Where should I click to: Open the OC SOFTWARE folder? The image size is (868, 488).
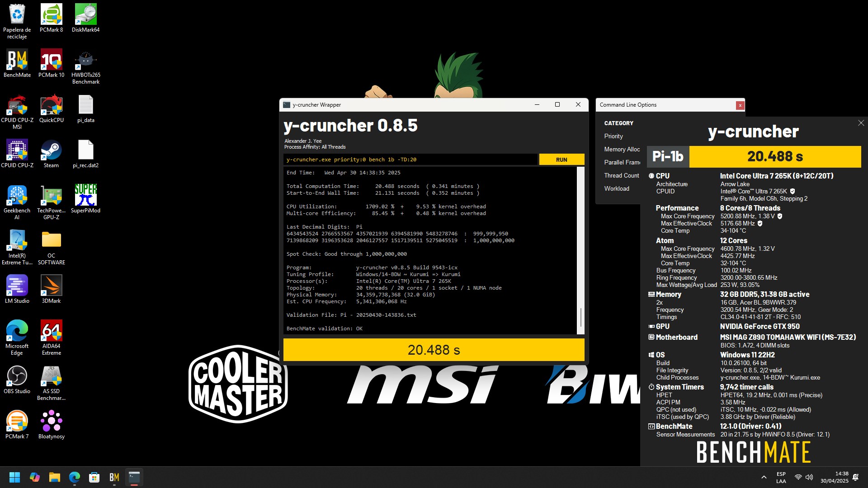tap(51, 247)
